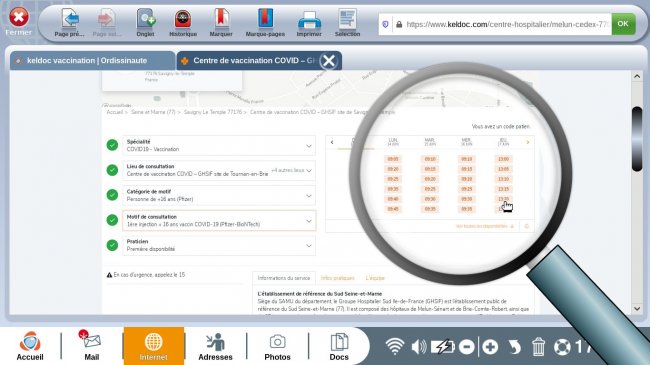Image resolution: width=650 pixels, height=365 pixels.
Task: Select the 09:05 Monday appointment slot
Action: (x=393, y=159)
